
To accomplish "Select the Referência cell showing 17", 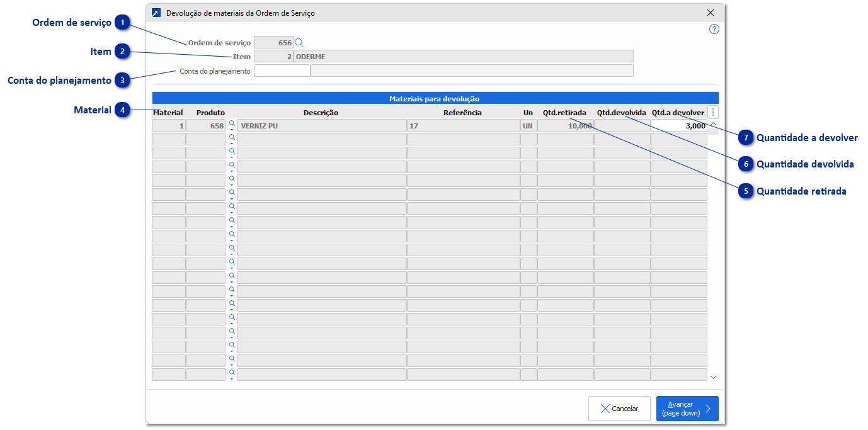I will point(464,126).
